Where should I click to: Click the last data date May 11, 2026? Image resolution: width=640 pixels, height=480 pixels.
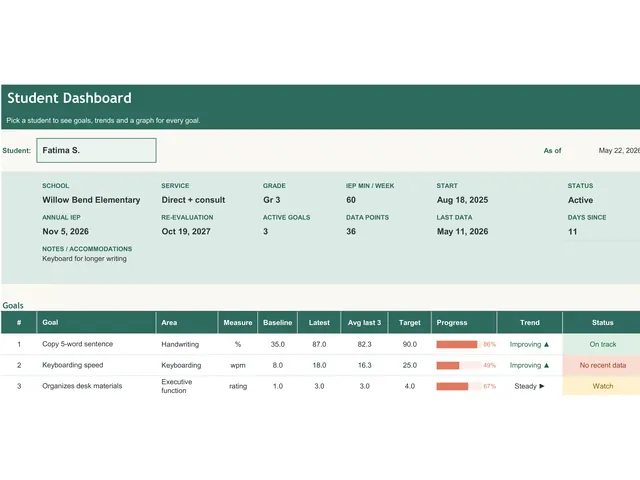[462, 231]
